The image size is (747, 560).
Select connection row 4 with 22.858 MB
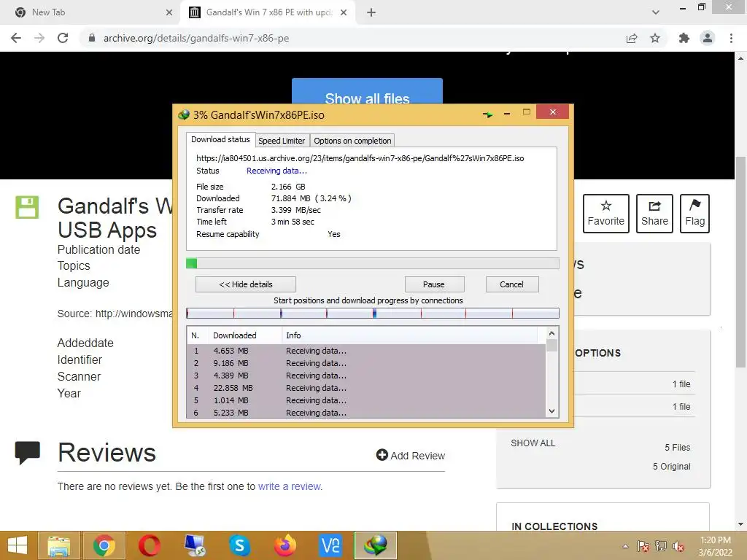(366, 388)
